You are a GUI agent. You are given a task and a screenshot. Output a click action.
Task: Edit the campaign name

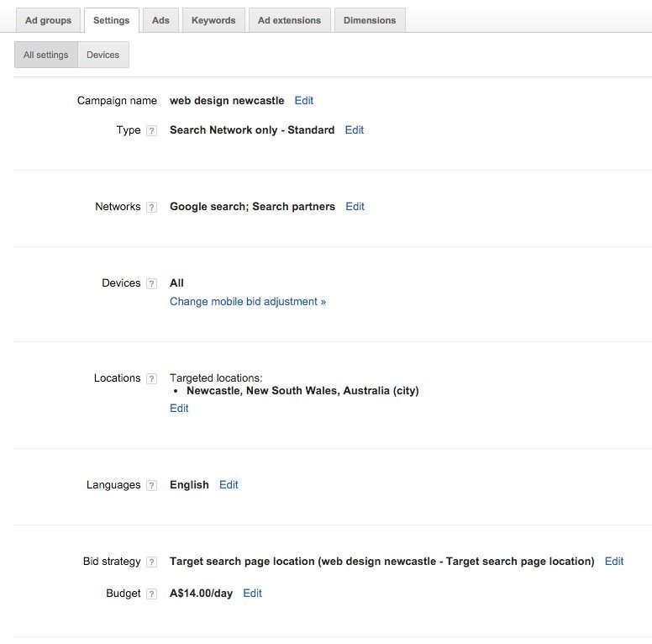point(303,101)
